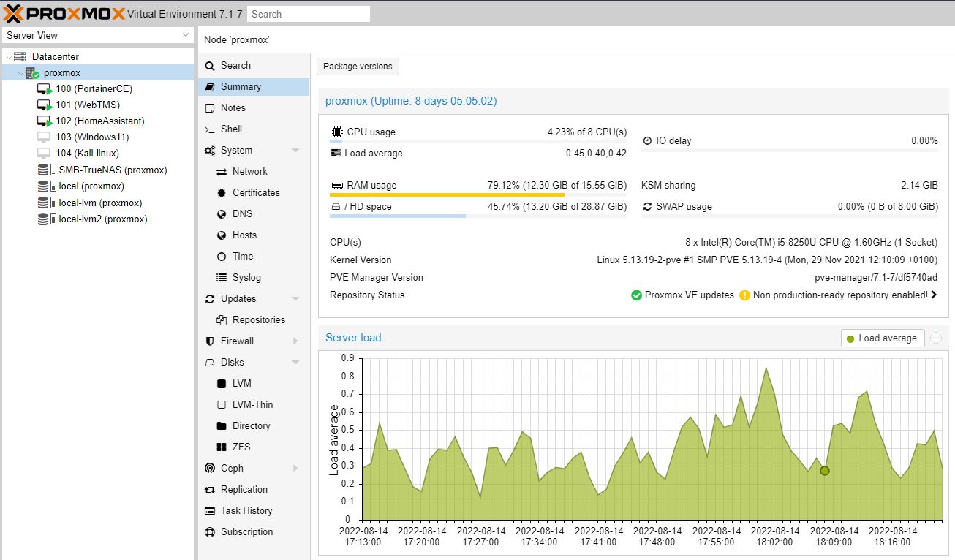Click the stopped VM 104 Kali-linux icon
The width and height of the screenshot is (955, 560).
coord(44,153)
